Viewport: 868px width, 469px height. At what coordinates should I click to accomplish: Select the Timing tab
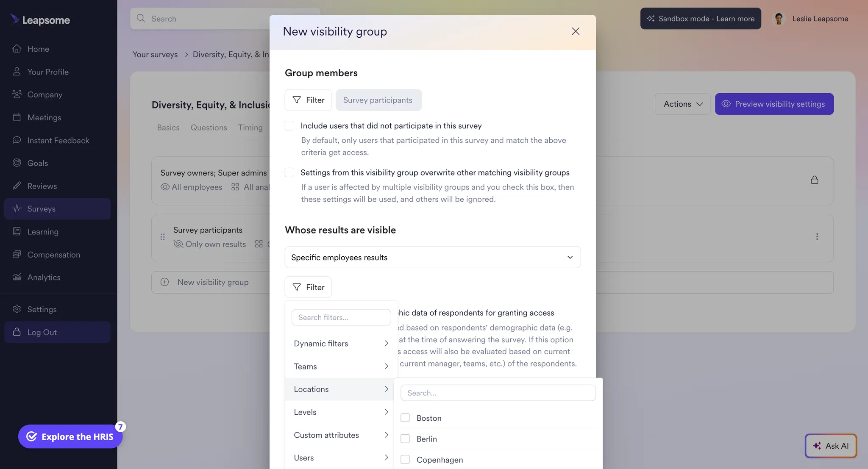point(250,127)
